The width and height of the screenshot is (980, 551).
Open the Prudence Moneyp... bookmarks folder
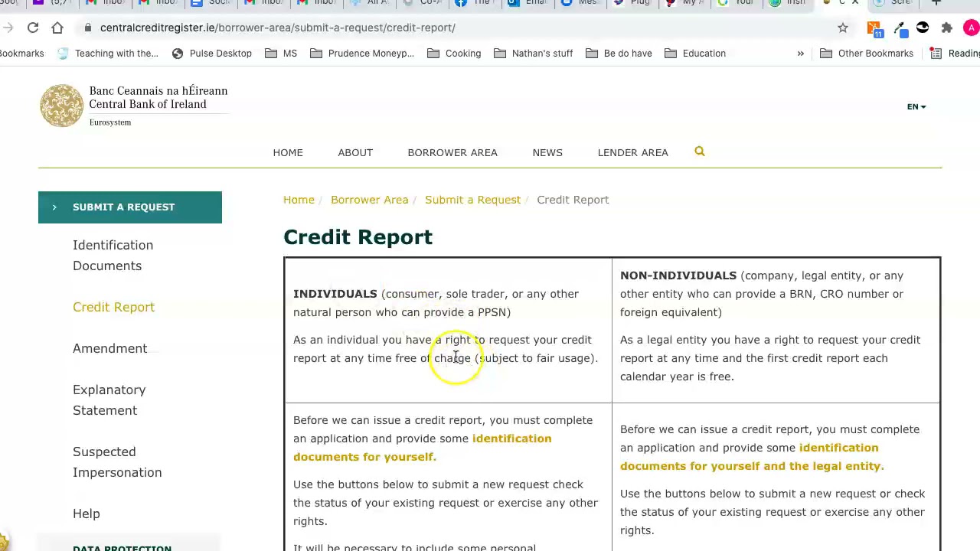362,54
